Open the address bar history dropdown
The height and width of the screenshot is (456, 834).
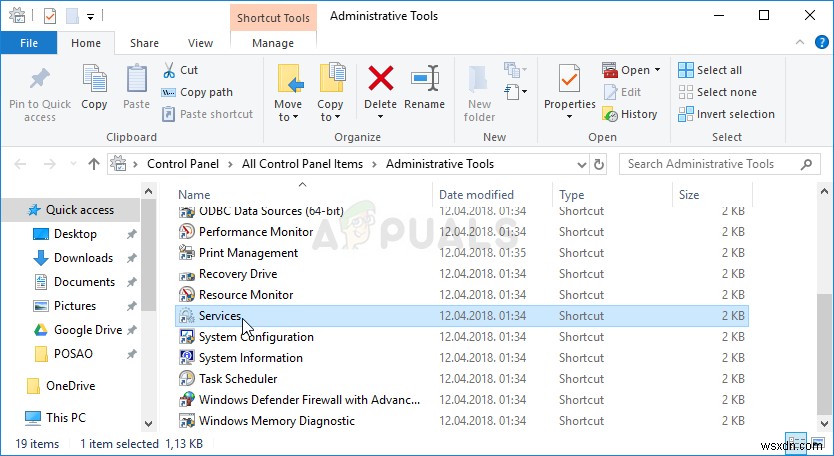pyautogui.click(x=576, y=164)
